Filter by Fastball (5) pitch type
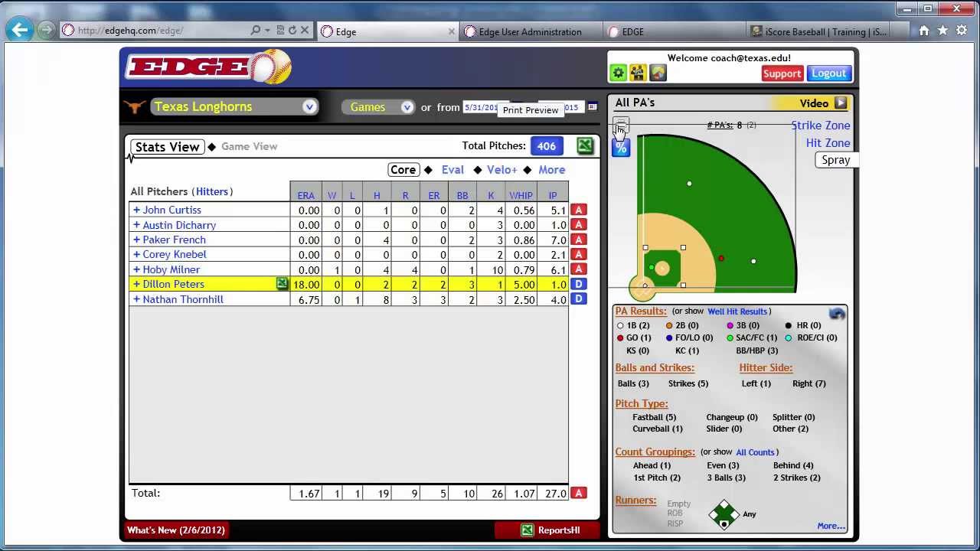 tap(654, 417)
